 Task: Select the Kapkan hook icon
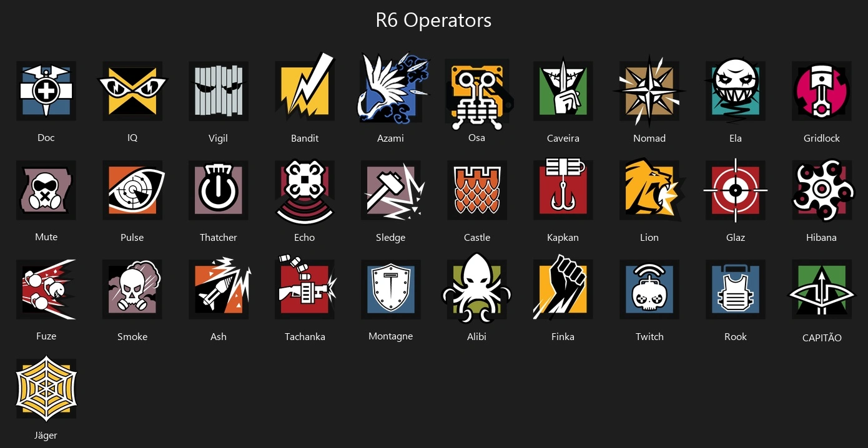click(563, 188)
